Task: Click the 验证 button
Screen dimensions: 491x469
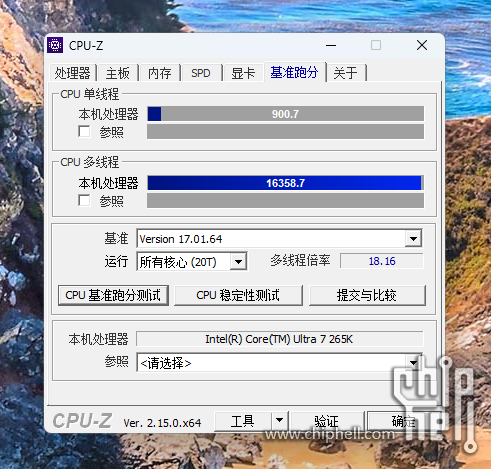Action: point(326,421)
